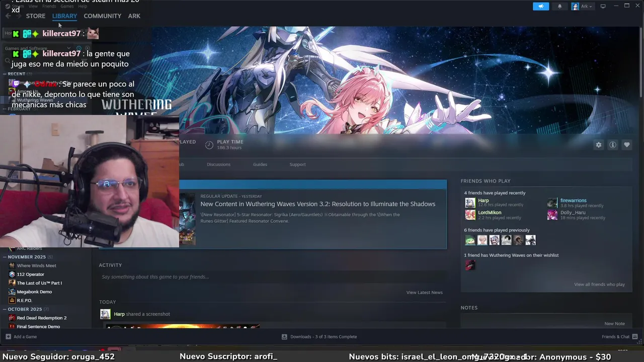The width and height of the screenshot is (644, 362).
Task: Select The Last of Us Part I
Action: coord(39,283)
